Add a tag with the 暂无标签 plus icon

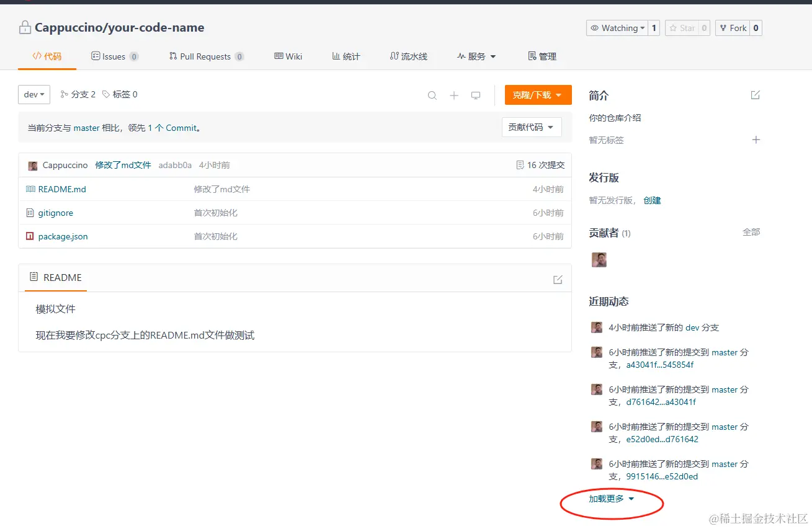(756, 140)
